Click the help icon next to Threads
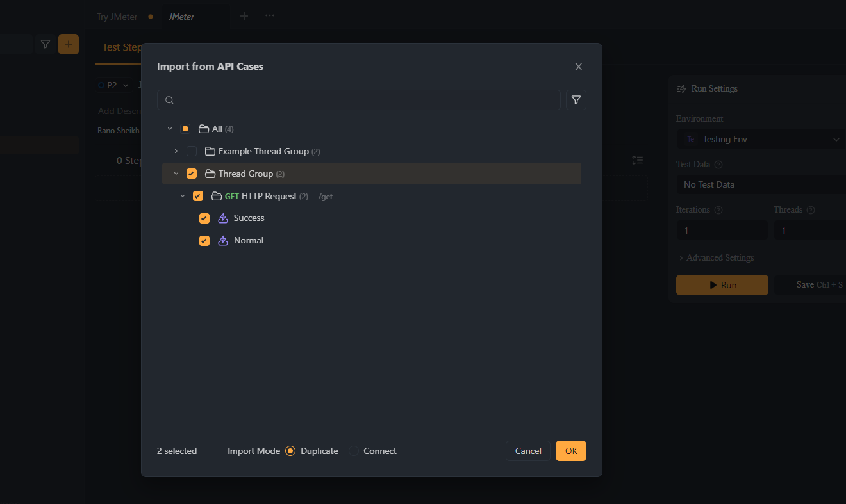Viewport: 846px width, 504px height. [811, 210]
